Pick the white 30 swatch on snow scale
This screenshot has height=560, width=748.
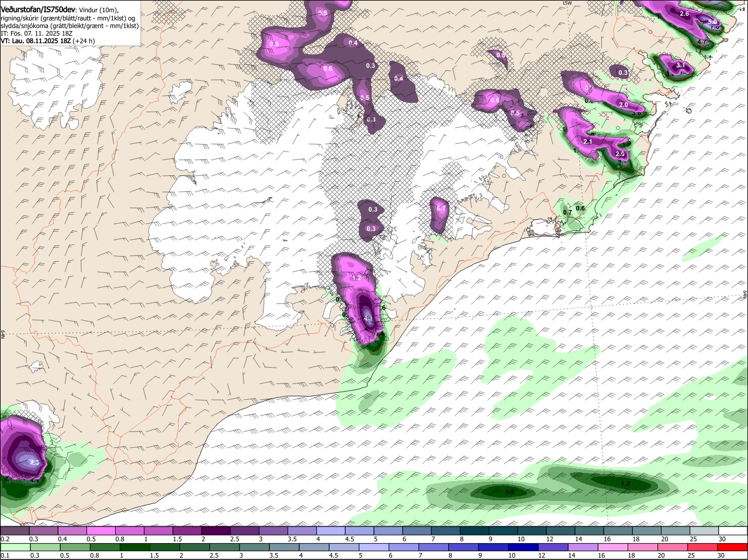[733, 531]
